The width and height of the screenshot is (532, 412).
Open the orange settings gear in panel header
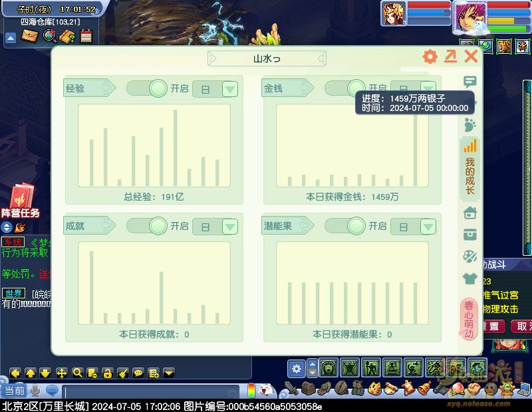click(x=430, y=57)
